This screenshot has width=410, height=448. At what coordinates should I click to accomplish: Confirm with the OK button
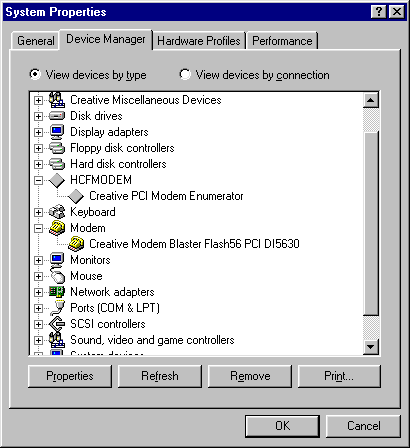click(282, 426)
